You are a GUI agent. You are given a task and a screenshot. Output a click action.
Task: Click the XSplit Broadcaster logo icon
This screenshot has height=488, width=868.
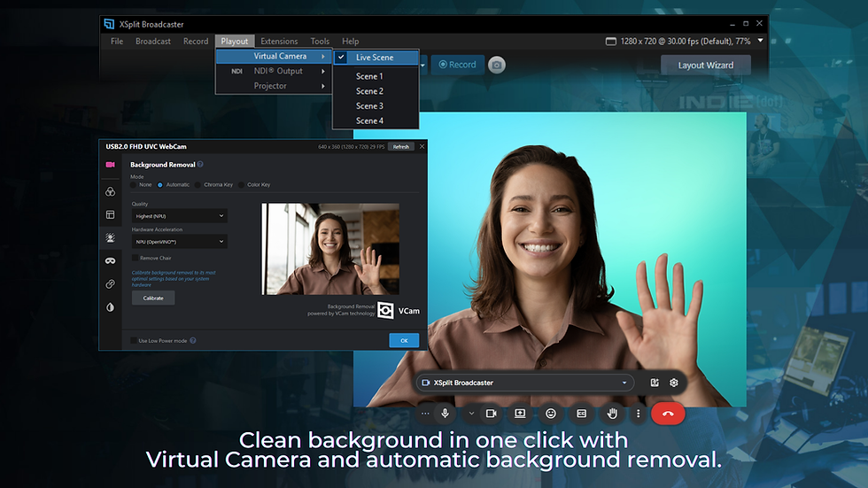(x=109, y=24)
